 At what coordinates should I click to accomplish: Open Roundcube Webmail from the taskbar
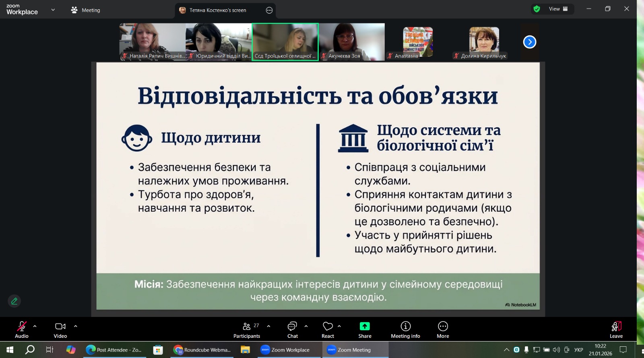click(x=202, y=350)
